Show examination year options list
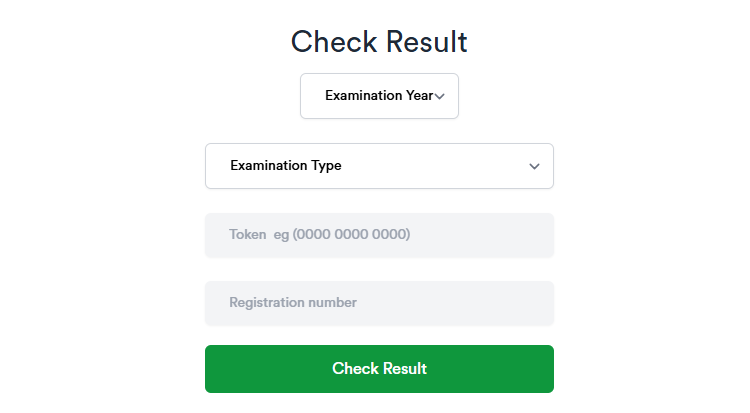The image size is (750, 413). (x=379, y=96)
